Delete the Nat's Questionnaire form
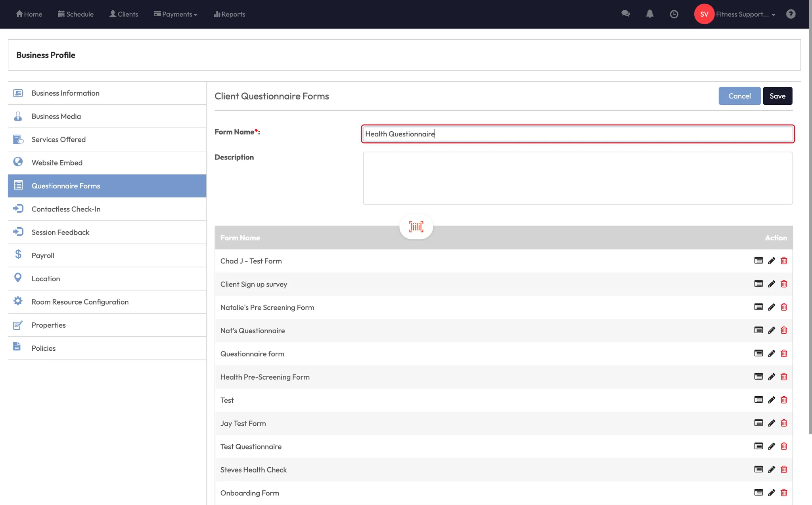The image size is (812, 505). pyautogui.click(x=783, y=330)
